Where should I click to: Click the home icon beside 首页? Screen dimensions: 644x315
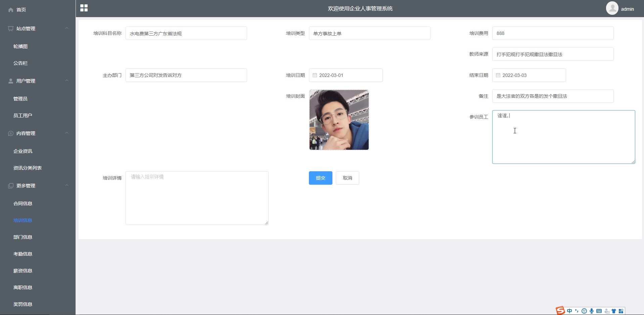point(11,10)
